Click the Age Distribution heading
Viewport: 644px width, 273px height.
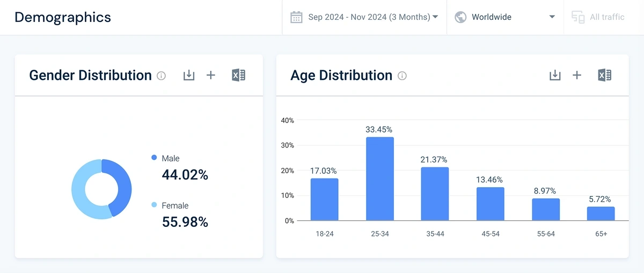pos(341,75)
